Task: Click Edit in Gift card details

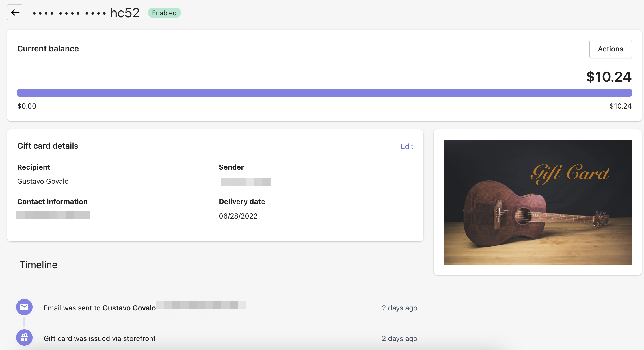Action: tap(407, 146)
